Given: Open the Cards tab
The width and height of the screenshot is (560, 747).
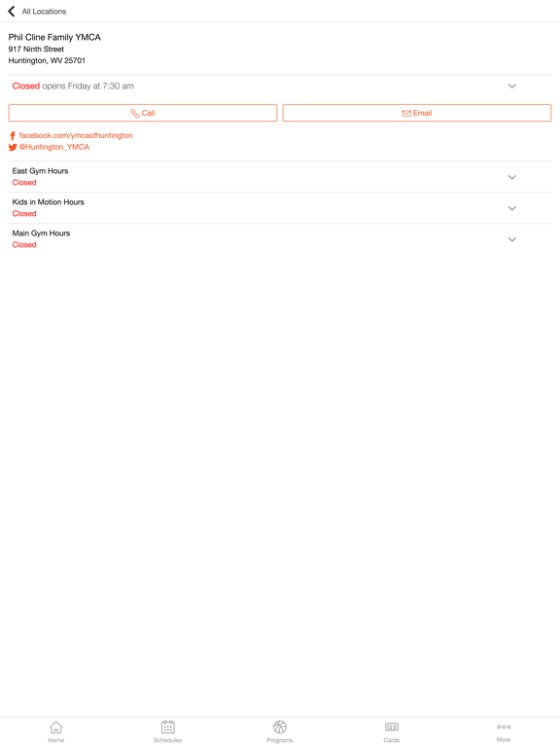Looking at the screenshot, I should 392,731.
